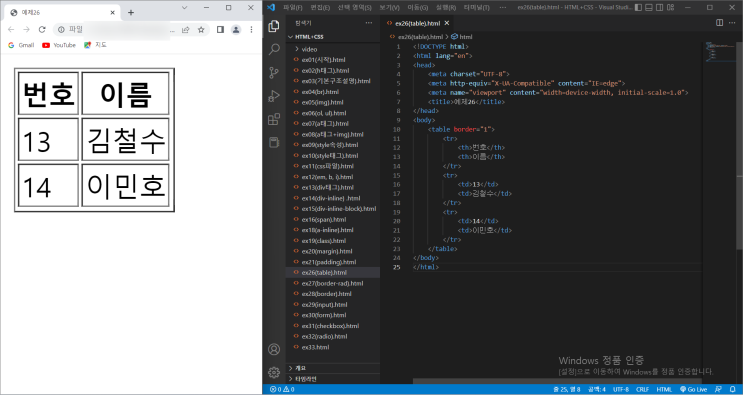Screen dimensions: 743x395
Task: Expand the video folder
Action: (333, 49)
